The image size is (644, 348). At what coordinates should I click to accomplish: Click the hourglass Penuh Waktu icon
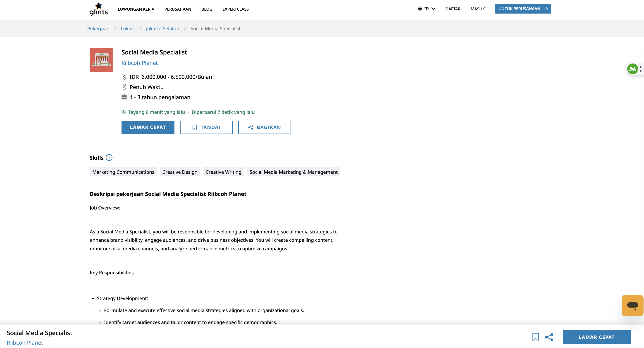[124, 87]
